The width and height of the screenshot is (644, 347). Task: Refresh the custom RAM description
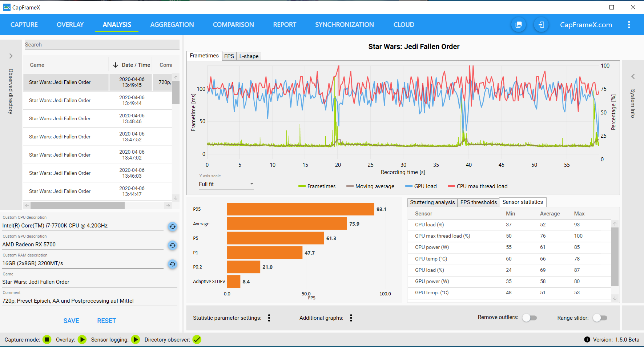click(x=173, y=264)
